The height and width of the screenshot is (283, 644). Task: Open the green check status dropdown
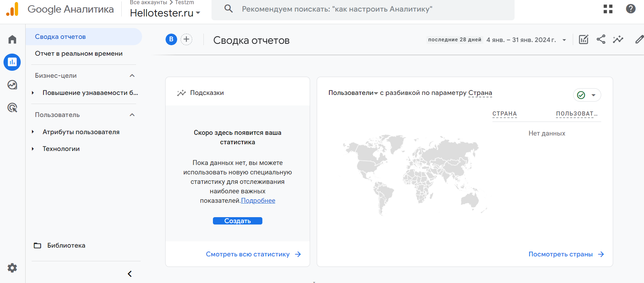pos(587,95)
